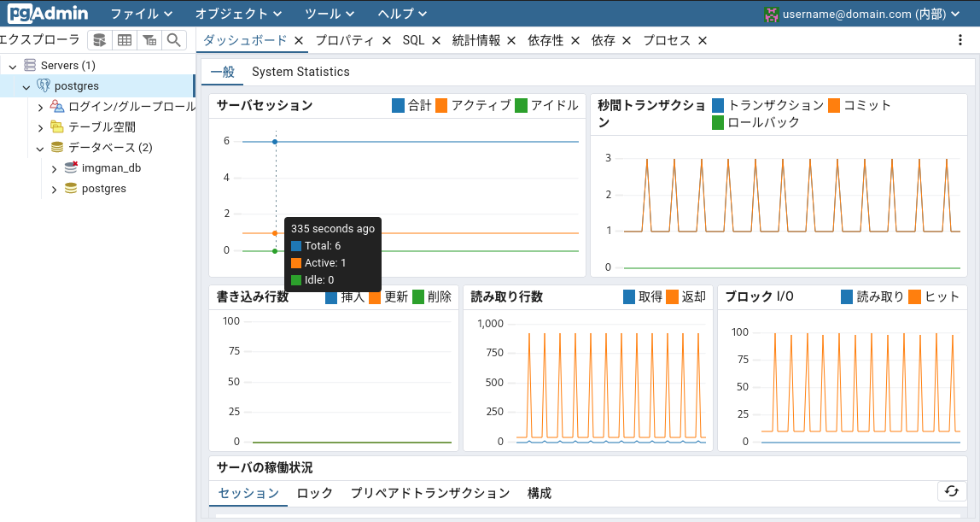Image resolution: width=980 pixels, height=522 pixels.
Task: Click the Filtered Rows icon in explorer toolbar
Action: pyautogui.click(x=149, y=40)
